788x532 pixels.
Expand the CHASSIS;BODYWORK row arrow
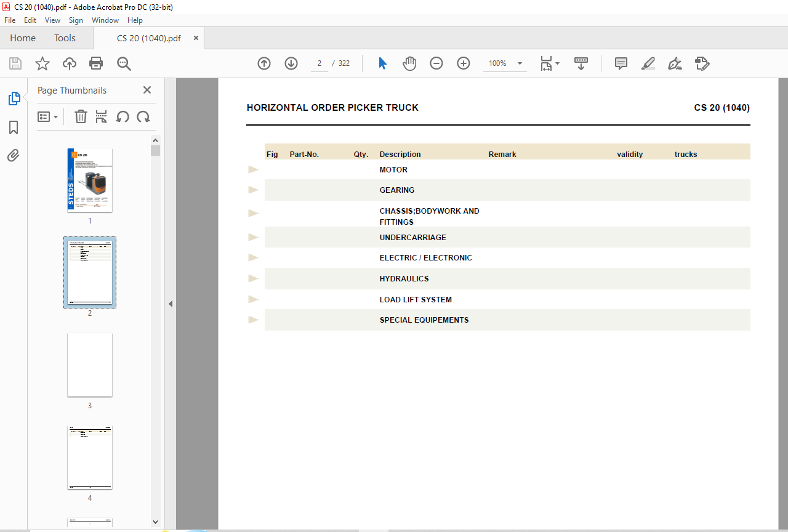point(253,213)
